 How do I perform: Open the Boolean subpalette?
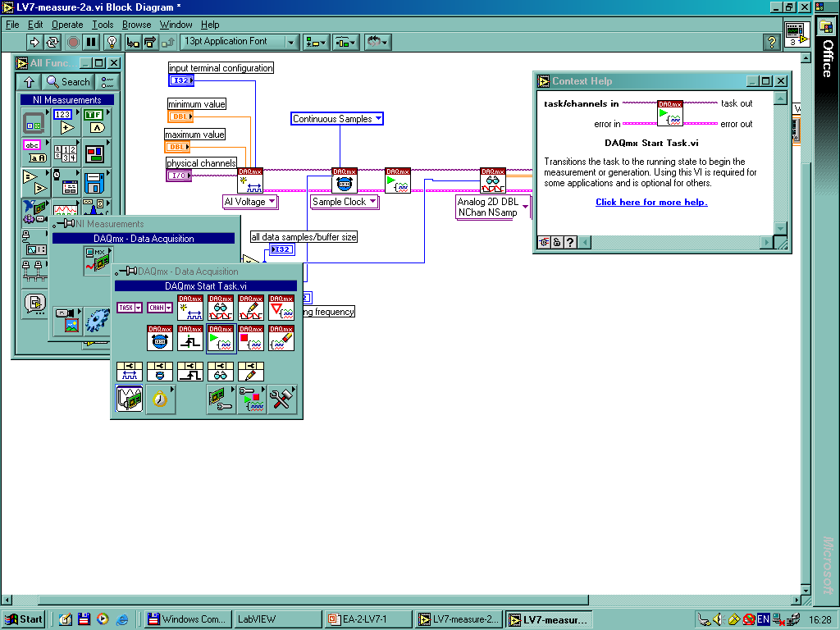(x=96, y=123)
